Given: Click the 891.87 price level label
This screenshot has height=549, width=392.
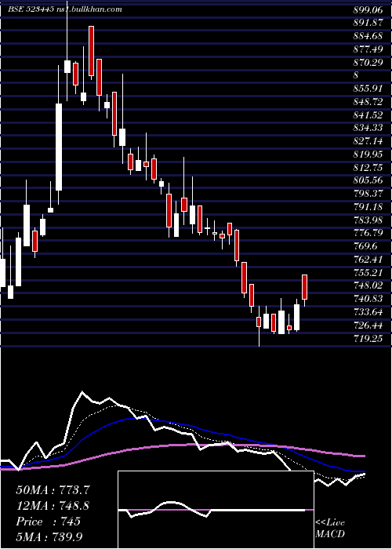Looking at the screenshot, I should (368, 23).
